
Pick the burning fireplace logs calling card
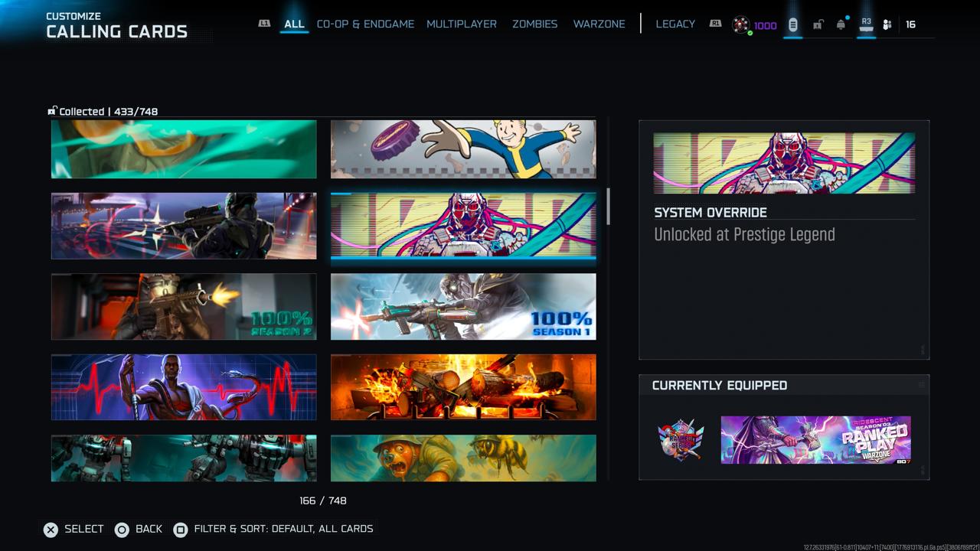click(463, 386)
